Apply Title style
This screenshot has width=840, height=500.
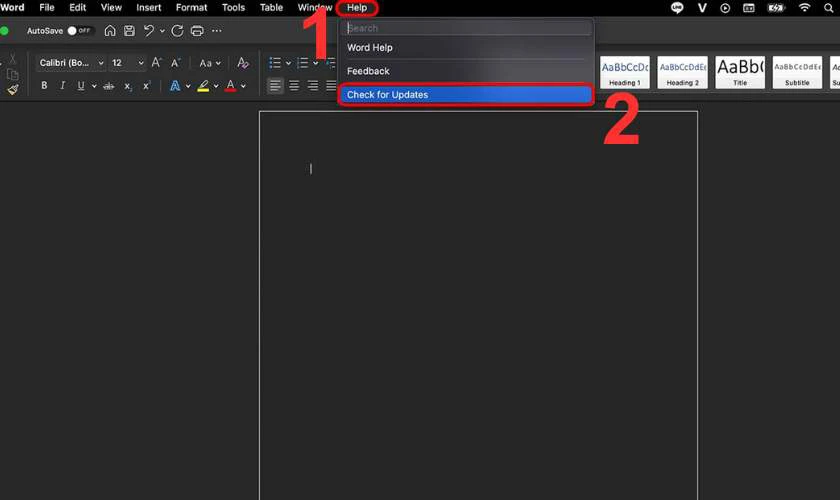click(x=740, y=72)
